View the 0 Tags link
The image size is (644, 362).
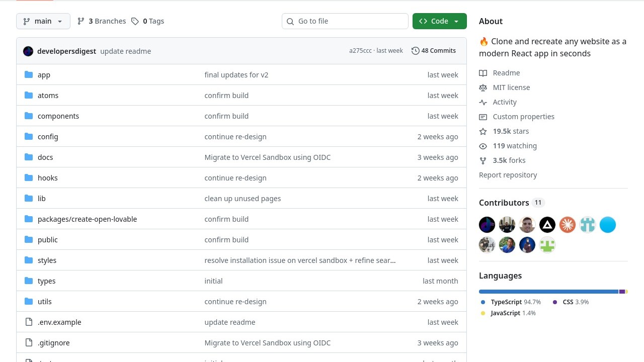[148, 21]
